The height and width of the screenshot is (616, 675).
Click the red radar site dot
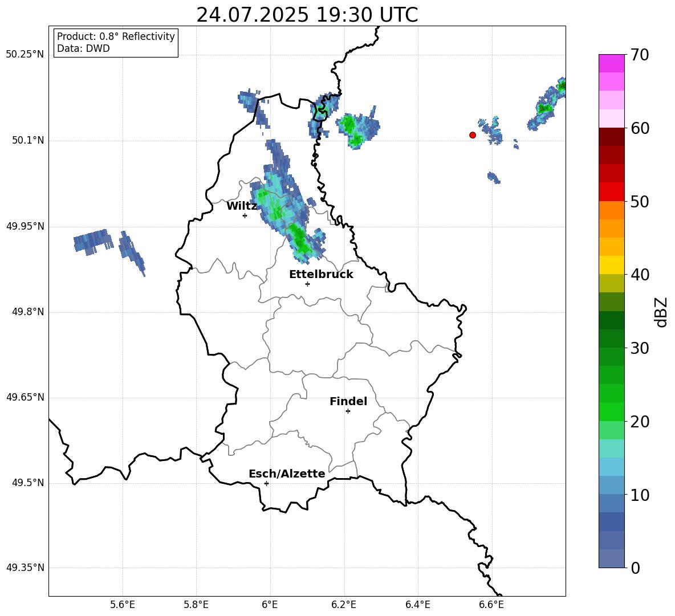472,135
